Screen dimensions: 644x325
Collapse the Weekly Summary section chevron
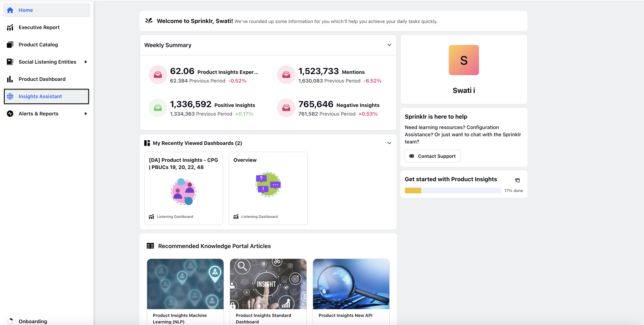(x=389, y=45)
